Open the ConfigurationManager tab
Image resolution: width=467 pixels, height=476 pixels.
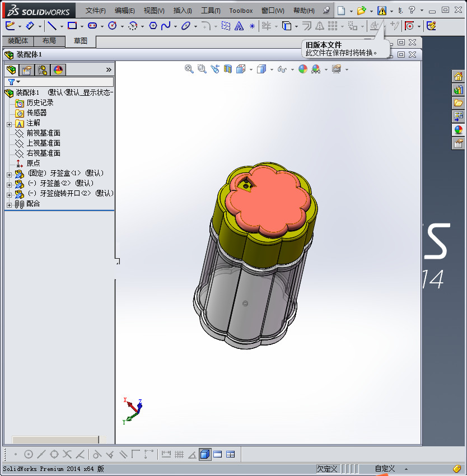click(43, 70)
